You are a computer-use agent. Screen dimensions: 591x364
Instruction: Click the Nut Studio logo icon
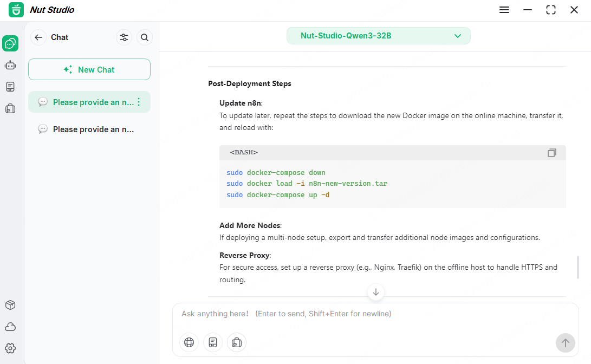16,10
